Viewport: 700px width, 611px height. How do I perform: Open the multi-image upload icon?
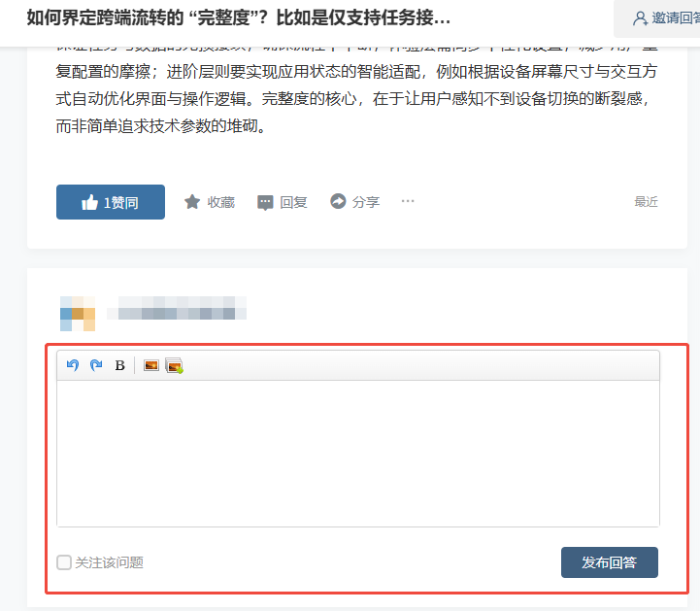(x=174, y=366)
